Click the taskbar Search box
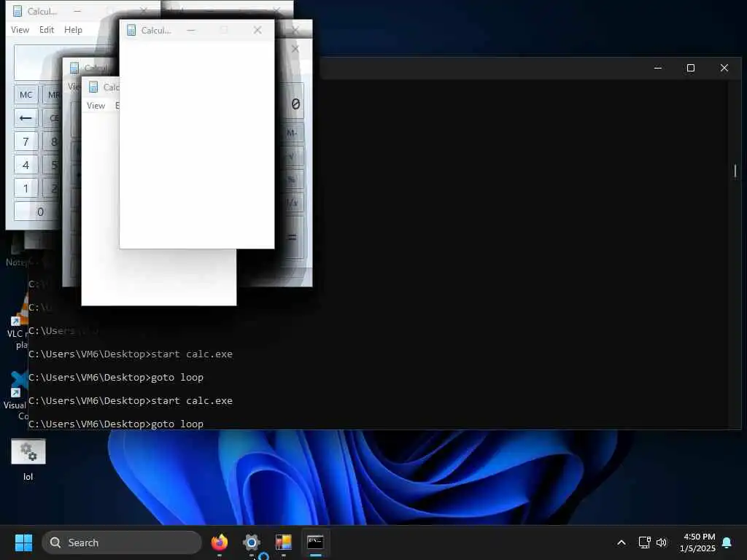 [x=122, y=542]
